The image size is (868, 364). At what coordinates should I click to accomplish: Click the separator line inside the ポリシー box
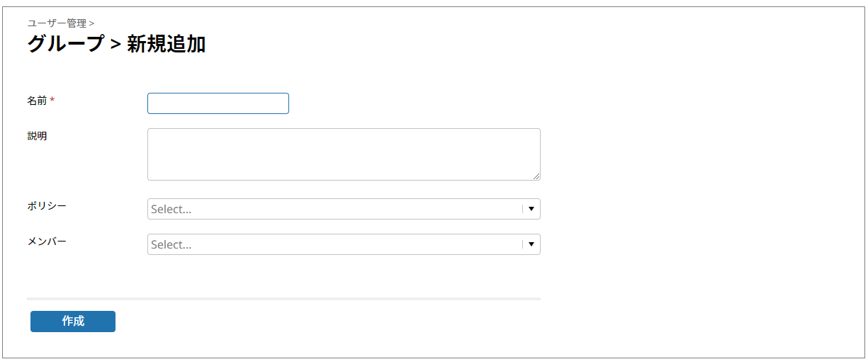522,209
